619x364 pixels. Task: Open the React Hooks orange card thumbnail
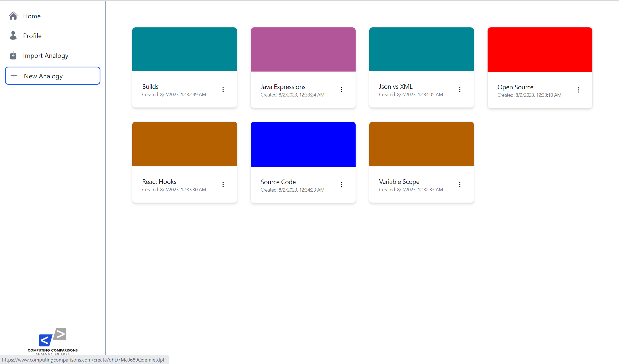185,144
